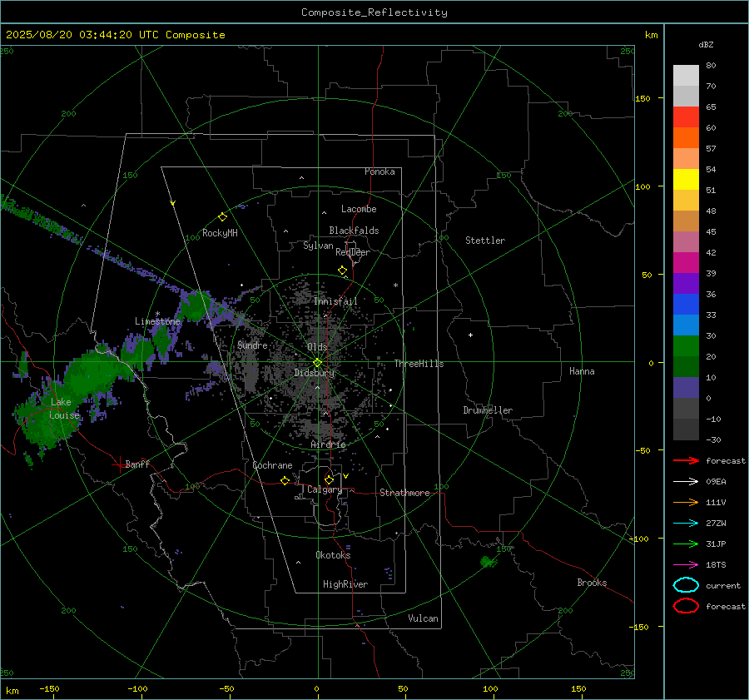749x700 pixels.
Task: Click the Calgary city label
Action: coord(325,489)
